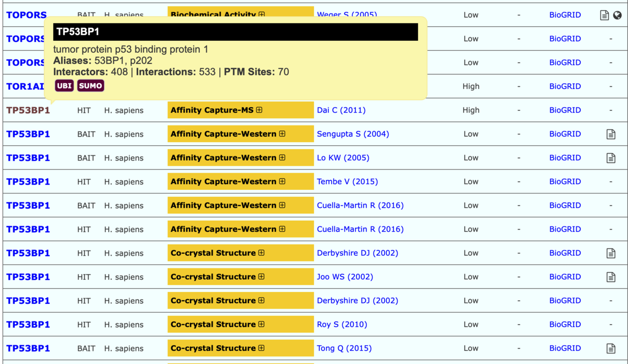The height and width of the screenshot is (364, 628).
Task: Expand the Affinity Capture-MS plus box
Action: point(259,110)
